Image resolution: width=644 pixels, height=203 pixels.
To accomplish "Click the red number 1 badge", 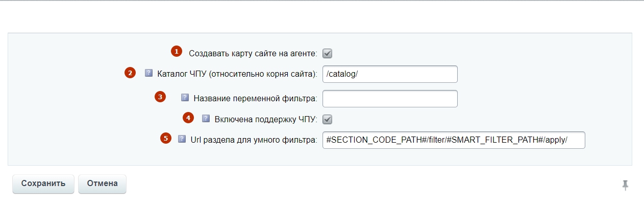I will [176, 51].
